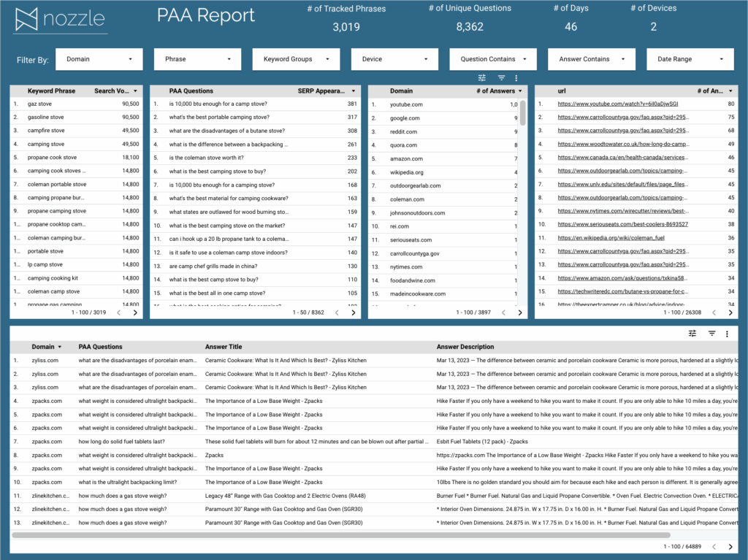The image size is (748, 560).
Task: Click sort arrow beside bottom table Domain header
Action: (60, 347)
